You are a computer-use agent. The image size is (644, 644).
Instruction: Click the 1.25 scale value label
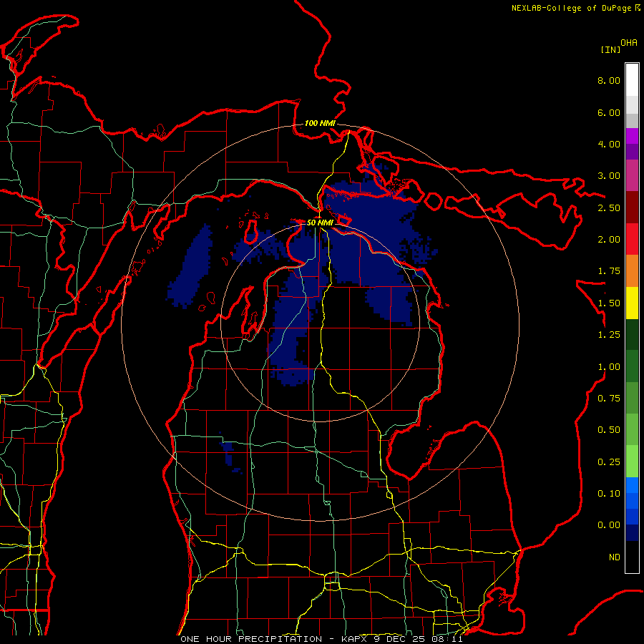(x=609, y=335)
